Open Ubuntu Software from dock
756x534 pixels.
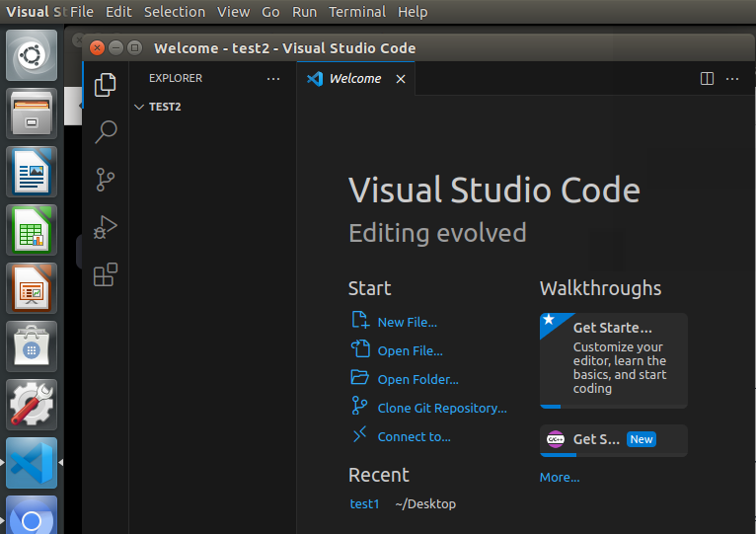click(x=32, y=346)
